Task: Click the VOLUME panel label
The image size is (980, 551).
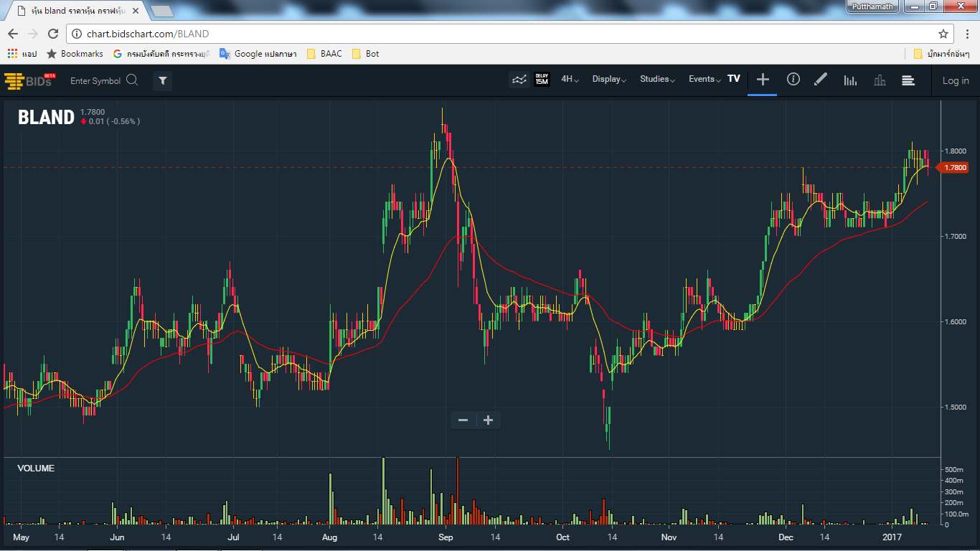Action: (36, 468)
